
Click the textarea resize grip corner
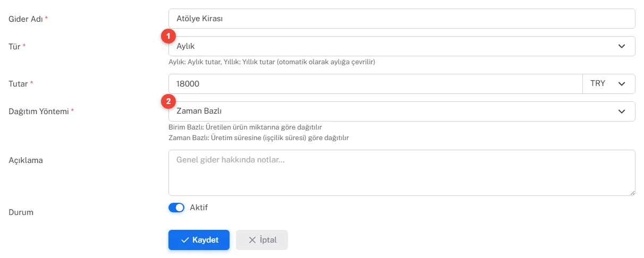tap(632, 192)
